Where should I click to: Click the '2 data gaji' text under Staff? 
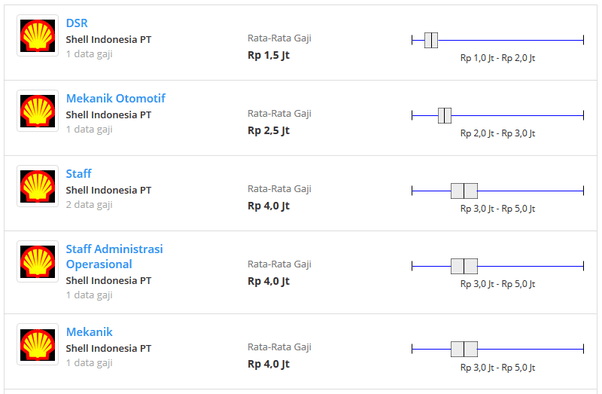pos(89,205)
